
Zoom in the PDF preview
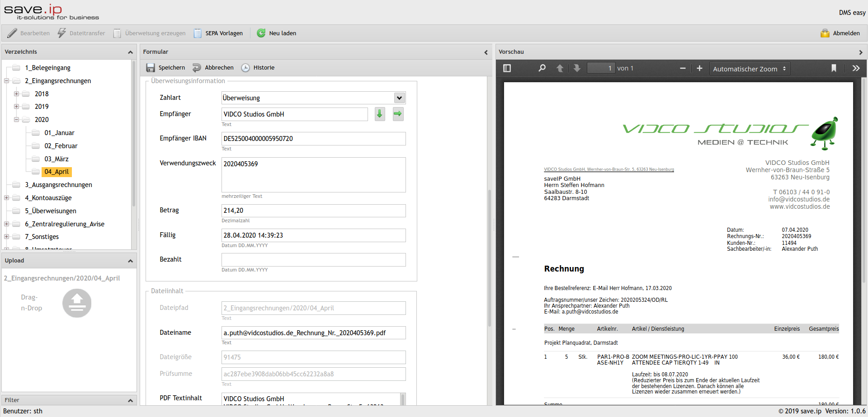(699, 68)
